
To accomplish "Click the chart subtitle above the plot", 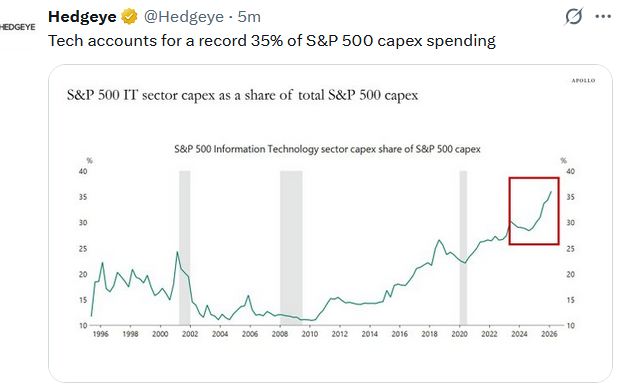I will point(327,149).
